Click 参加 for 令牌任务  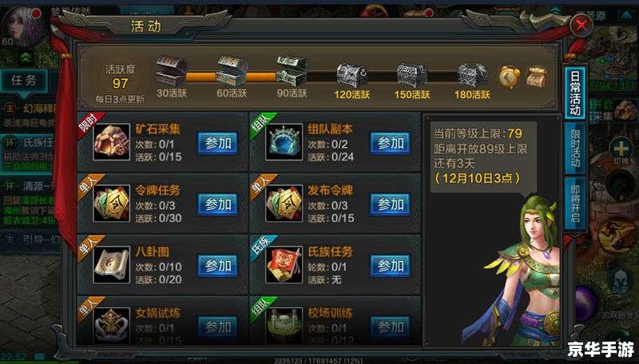[217, 204]
